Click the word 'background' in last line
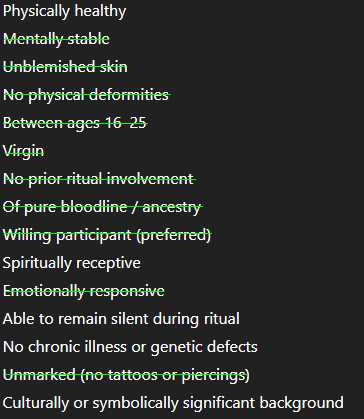Screen dimensions: 364x419 302,403
